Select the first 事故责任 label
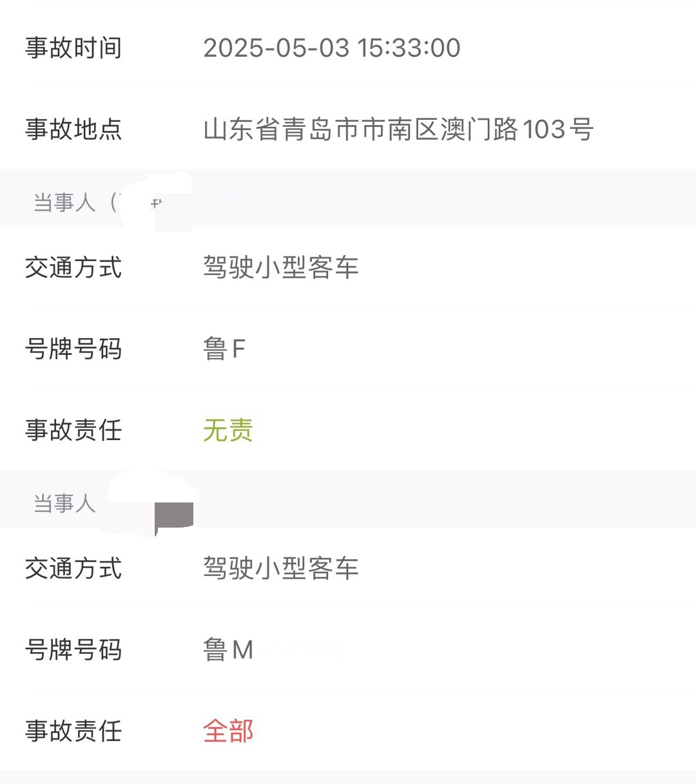 (x=73, y=430)
